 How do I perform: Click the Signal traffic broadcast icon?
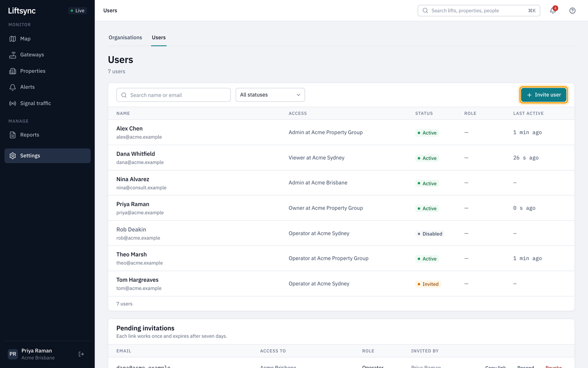pos(13,103)
